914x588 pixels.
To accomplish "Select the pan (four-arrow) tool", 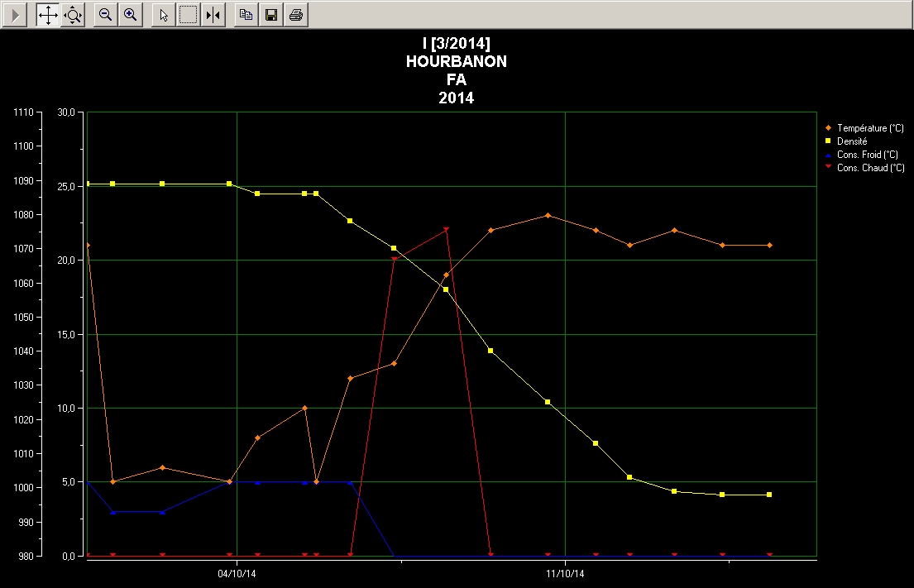I will point(48,15).
